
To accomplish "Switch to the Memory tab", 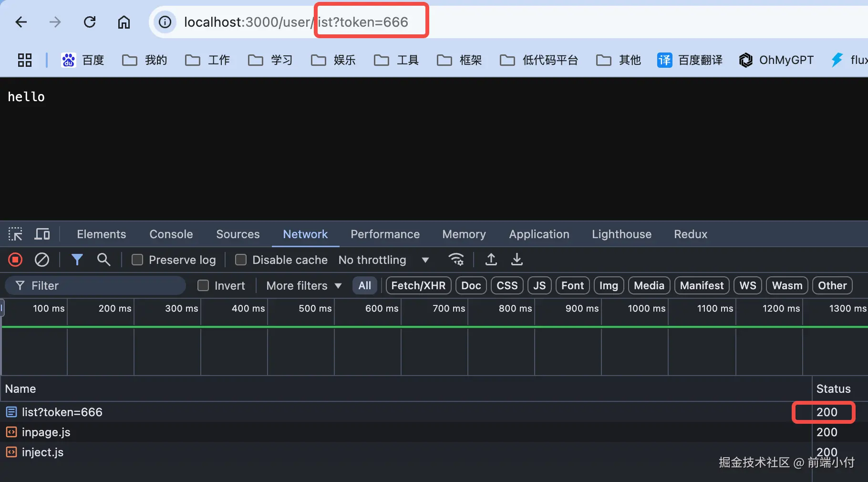I will [464, 234].
